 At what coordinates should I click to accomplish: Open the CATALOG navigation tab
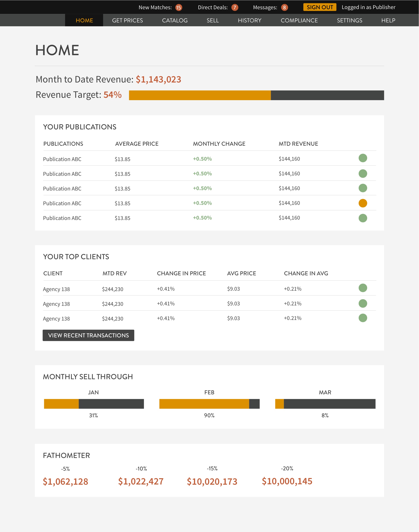(x=175, y=20)
